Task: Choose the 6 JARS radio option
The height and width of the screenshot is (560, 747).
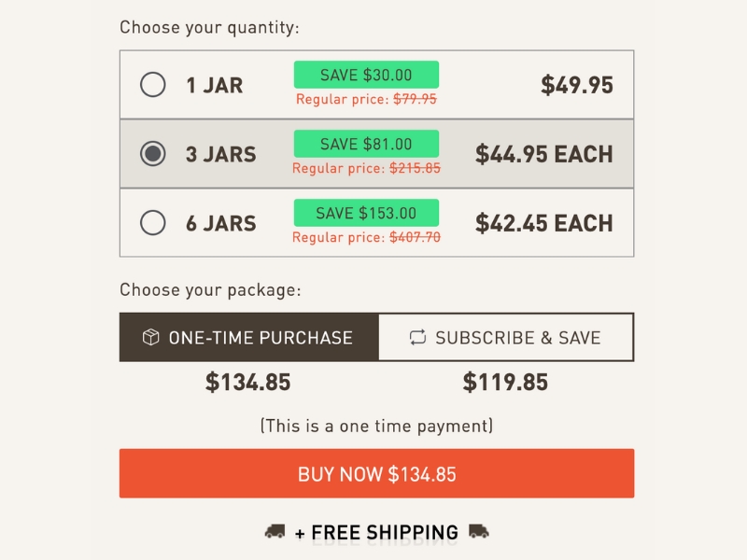Action: click(153, 223)
